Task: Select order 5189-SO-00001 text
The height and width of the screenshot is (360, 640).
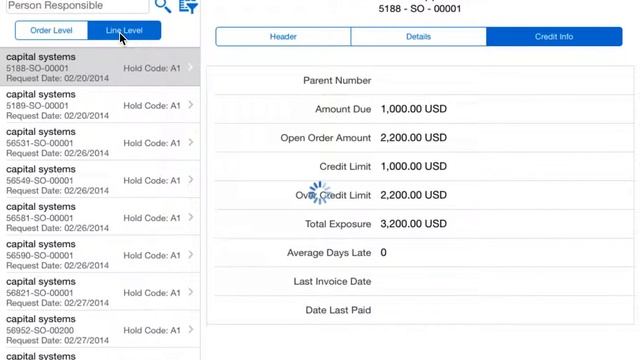Action: 38,106
